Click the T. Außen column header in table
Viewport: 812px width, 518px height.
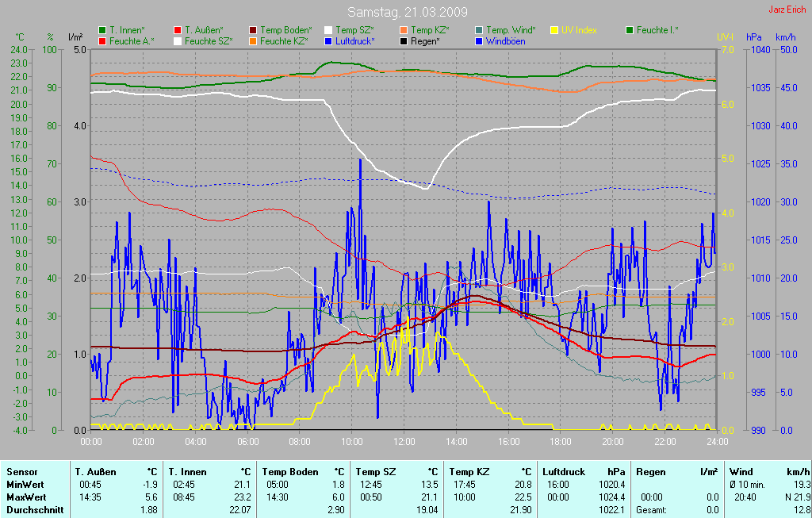click(x=96, y=472)
